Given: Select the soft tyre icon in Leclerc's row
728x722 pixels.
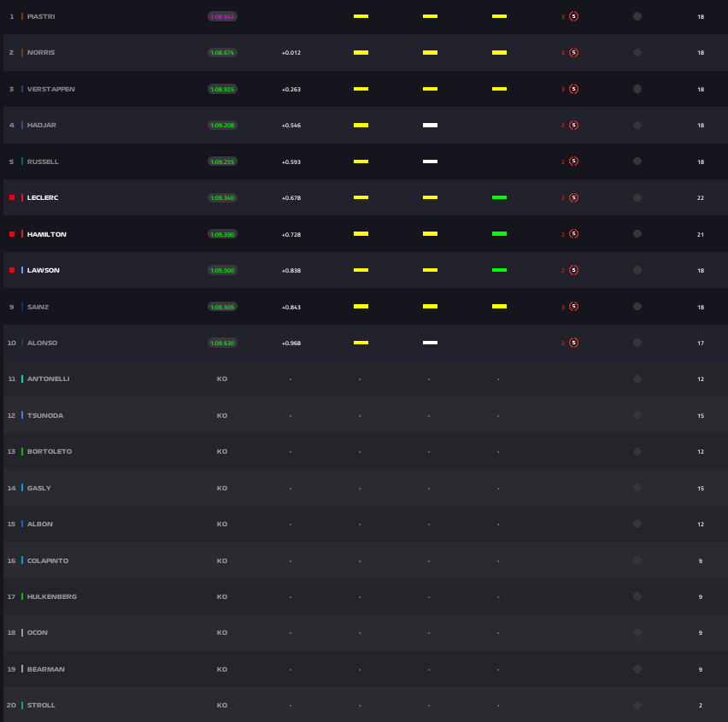Looking at the screenshot, I should coord(574,197).
